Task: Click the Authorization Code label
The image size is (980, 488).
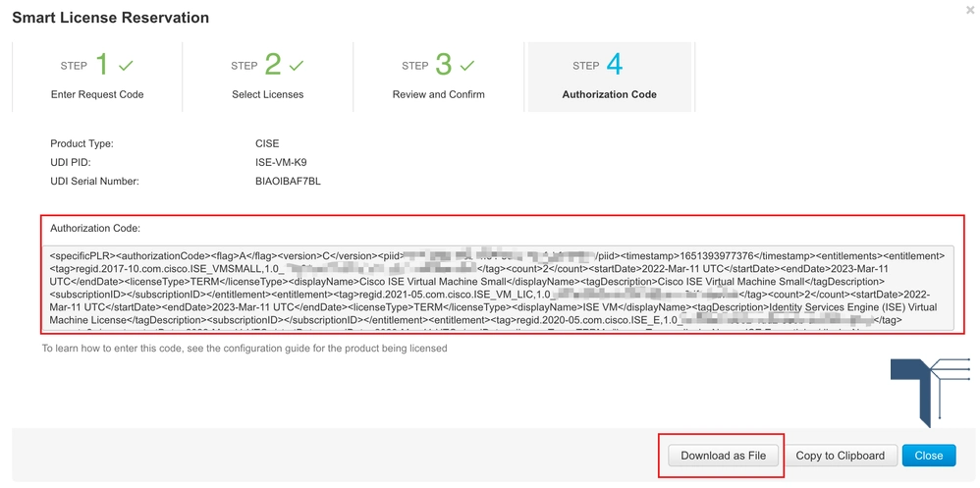Action: [95, 229]
